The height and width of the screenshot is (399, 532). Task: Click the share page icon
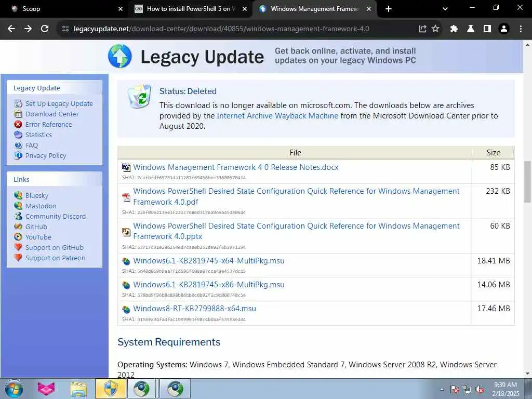click(422, 29)
